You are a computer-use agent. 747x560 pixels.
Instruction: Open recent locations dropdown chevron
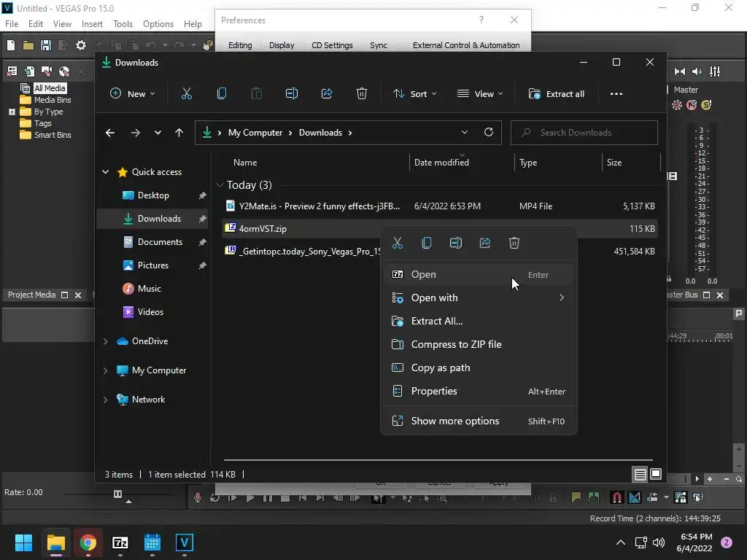click(x=158, y=133)
